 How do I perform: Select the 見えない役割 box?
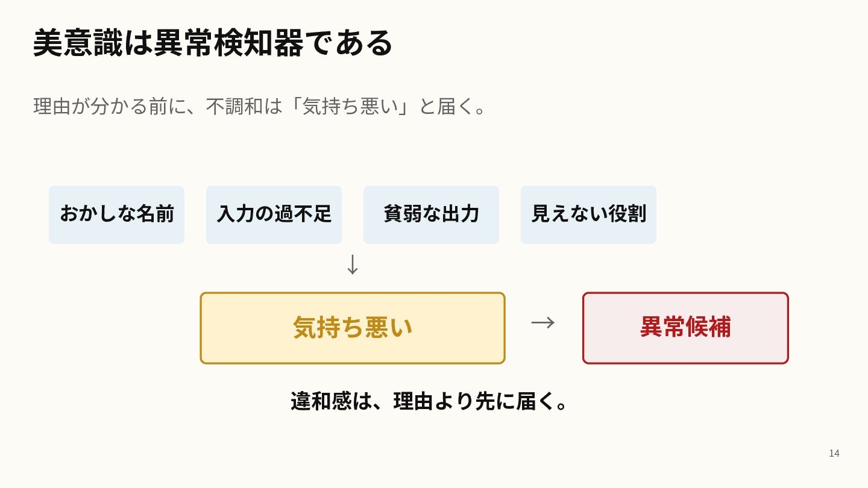coord(588,214)
